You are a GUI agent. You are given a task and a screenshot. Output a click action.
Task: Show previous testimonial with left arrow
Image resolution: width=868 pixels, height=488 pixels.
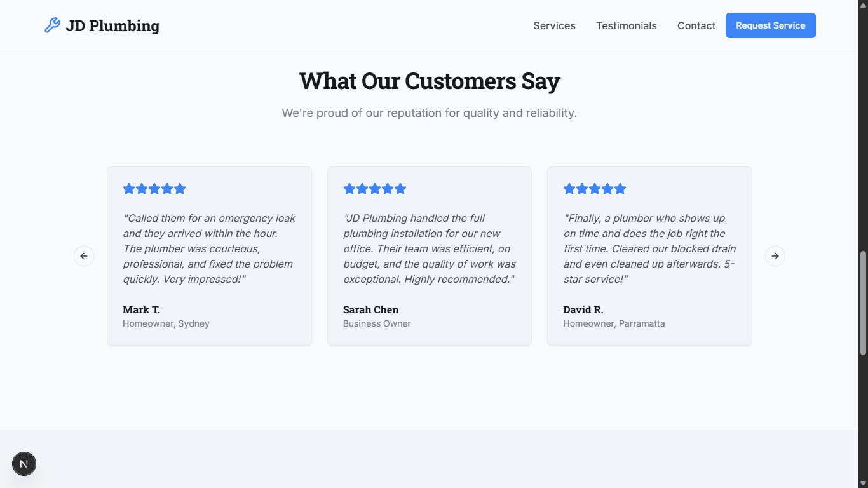pyautogui.click(x=84, y=256)
